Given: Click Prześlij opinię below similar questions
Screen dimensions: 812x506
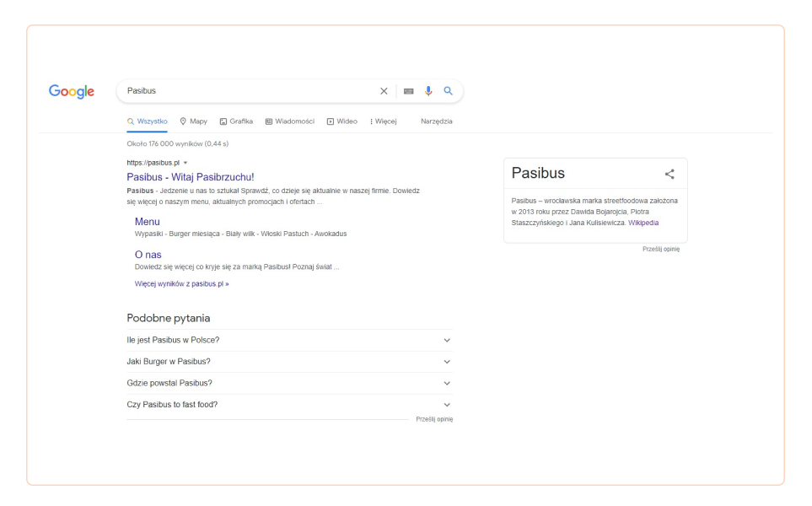Looking at the screenshot, I should click(x=434, y=419).
